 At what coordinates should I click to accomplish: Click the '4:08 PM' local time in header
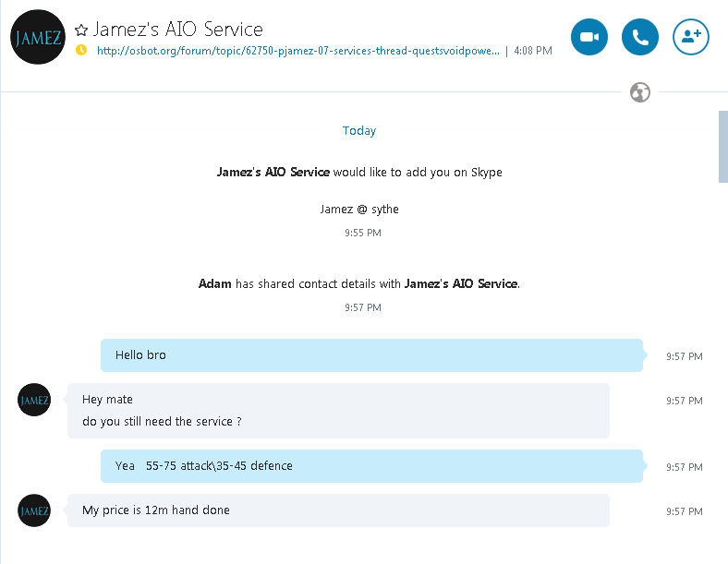tap(533, 51)
